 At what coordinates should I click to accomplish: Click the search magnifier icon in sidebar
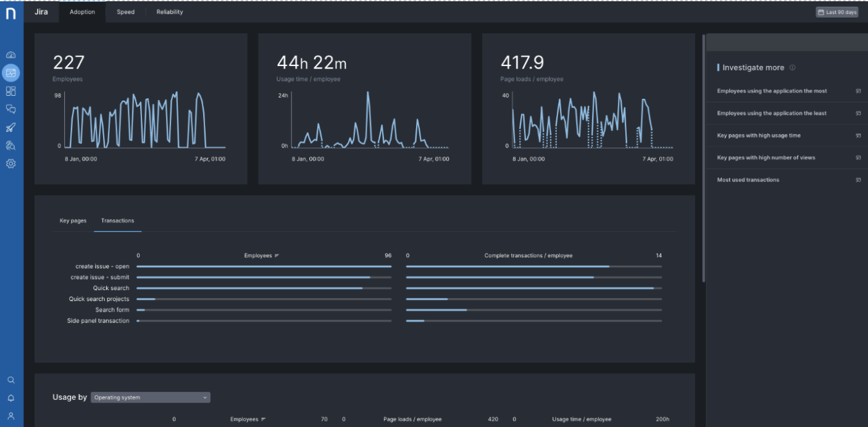(x=10, y=380)
